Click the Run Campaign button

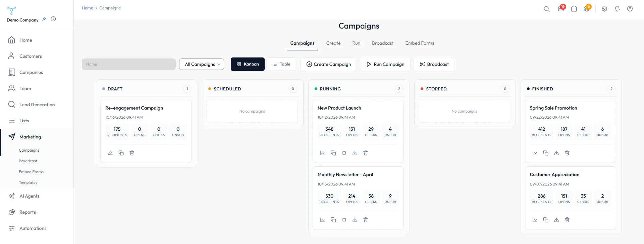point(385,64)
